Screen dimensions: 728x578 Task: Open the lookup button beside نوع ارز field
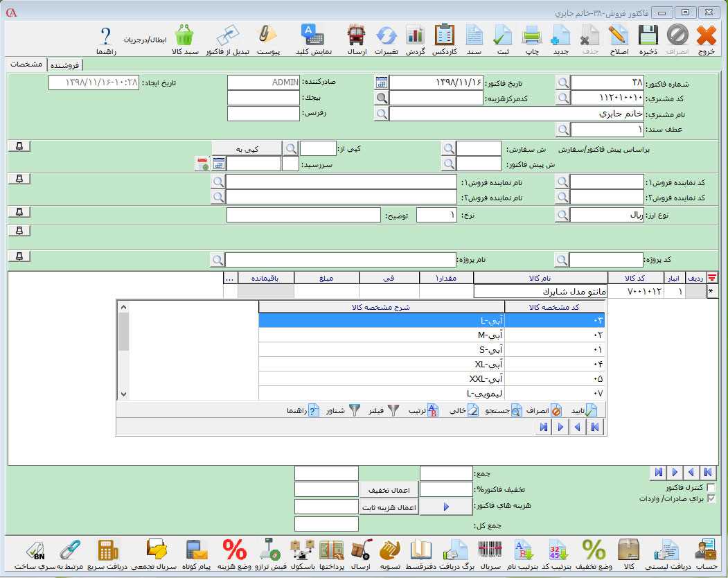tap(562, 216)
